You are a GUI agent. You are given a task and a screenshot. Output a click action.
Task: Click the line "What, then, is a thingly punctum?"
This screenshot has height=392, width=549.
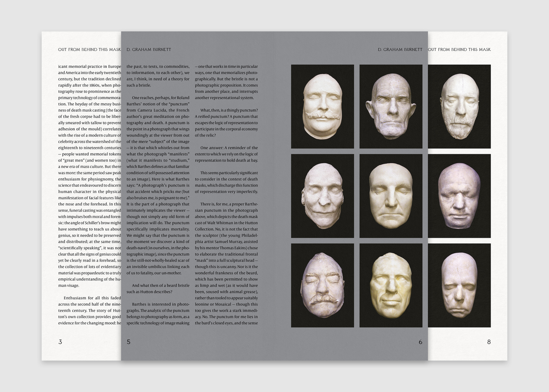(229, 110)
